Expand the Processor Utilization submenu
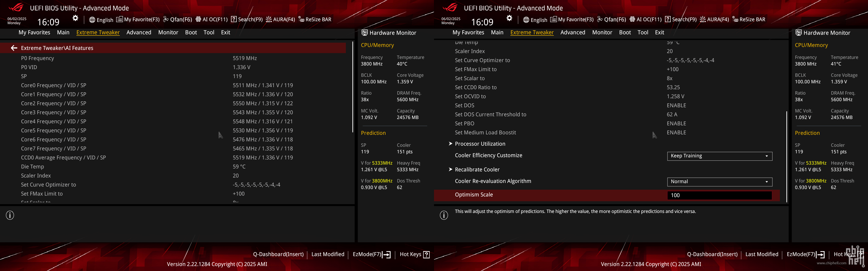 [x=480, y=144]
